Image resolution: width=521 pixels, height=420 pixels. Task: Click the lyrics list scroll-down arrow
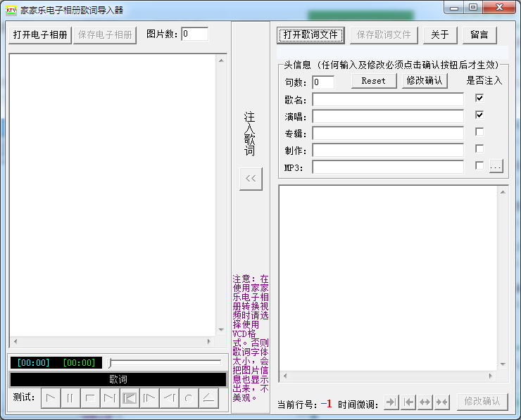coord(503,364)
